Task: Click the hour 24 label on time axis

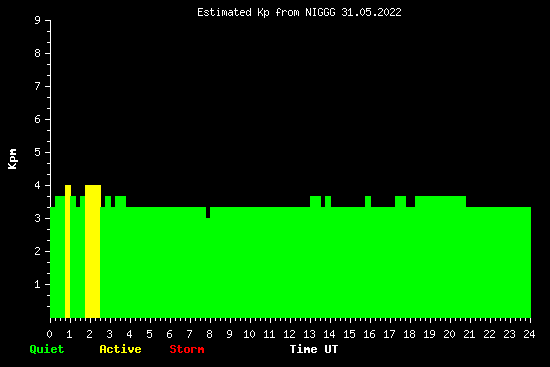Action: pyautogui.click(x=529, y=334)
